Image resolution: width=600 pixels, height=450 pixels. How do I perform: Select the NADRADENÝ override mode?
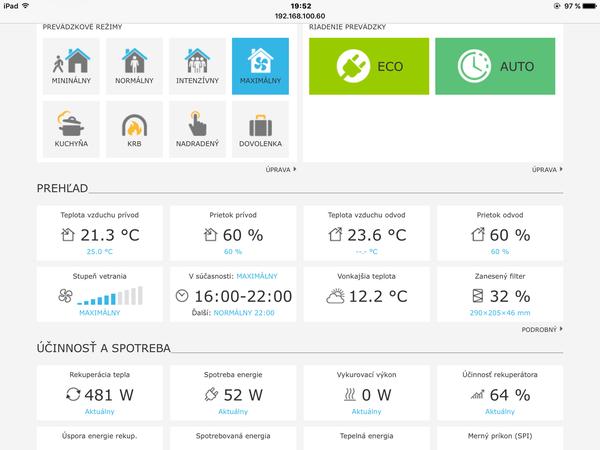[x=197, y=130]
